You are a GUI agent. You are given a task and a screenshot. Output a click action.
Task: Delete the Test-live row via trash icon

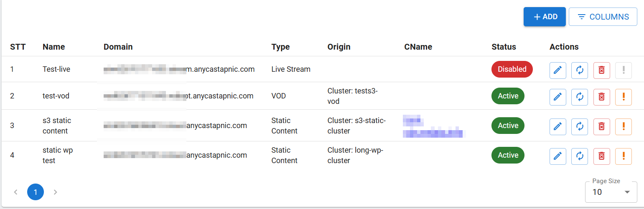601,70
